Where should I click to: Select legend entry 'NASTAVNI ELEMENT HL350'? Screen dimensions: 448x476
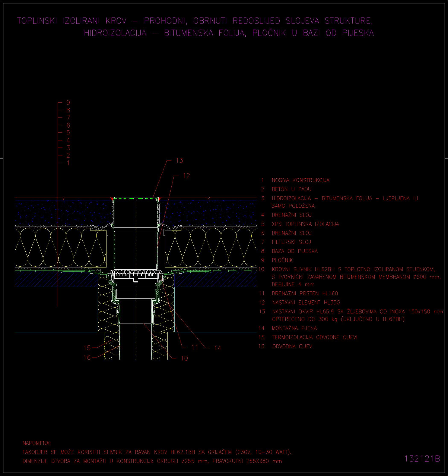[x=306, y=303]
